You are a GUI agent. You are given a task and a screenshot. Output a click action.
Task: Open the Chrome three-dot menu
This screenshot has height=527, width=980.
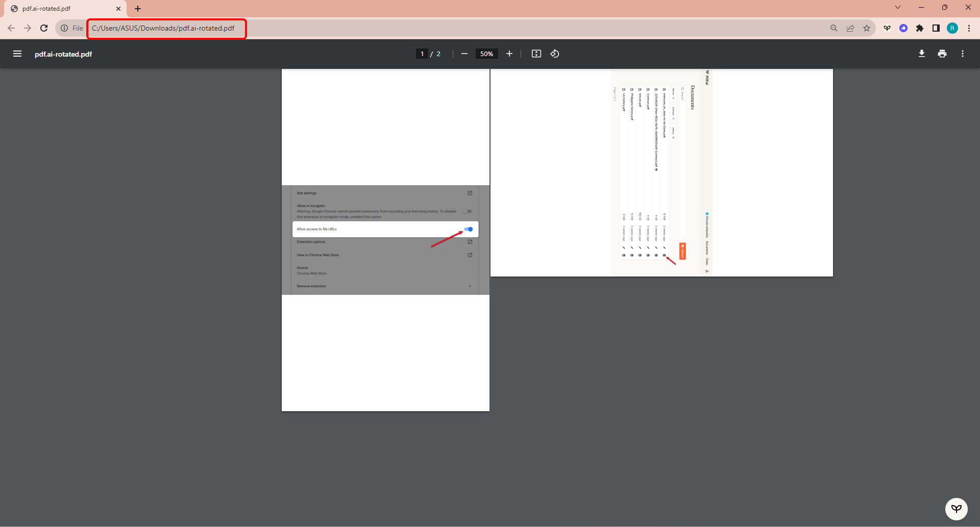(x=968, y=28)
